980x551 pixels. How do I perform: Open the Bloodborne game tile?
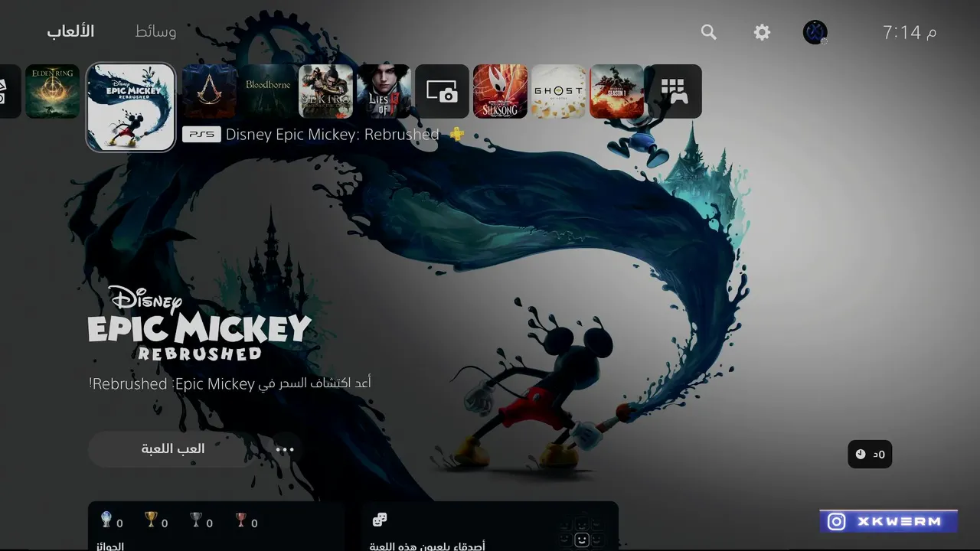click(268, 91)
